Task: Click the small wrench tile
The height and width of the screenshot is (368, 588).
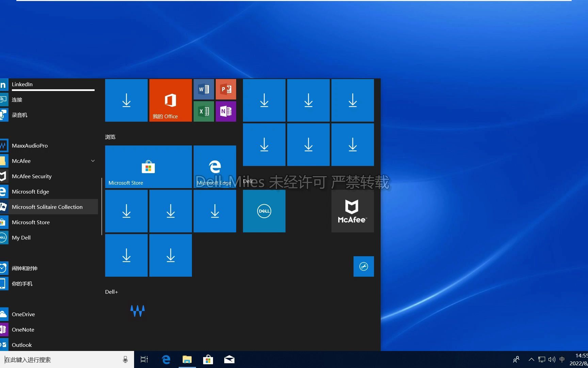Action: 364,266
